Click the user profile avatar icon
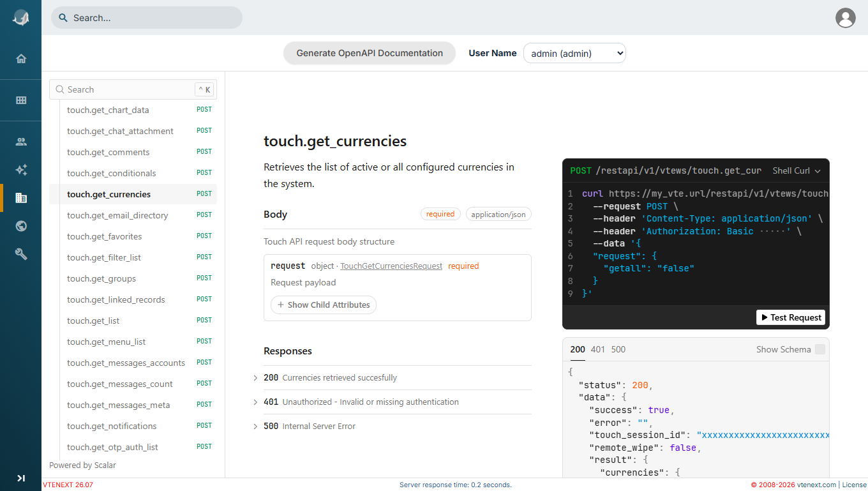 point(846,18)
